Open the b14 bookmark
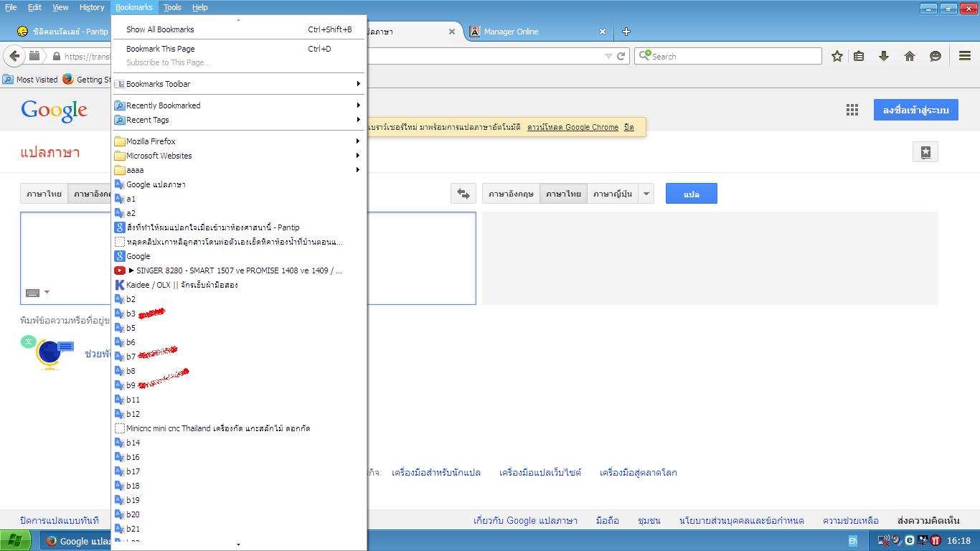 point(240,443)
